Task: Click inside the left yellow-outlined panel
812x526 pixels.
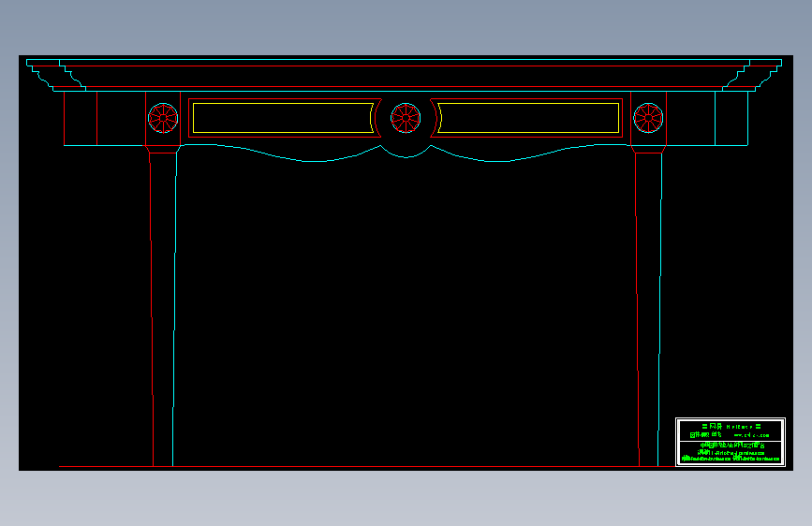Action: [283, 118]
